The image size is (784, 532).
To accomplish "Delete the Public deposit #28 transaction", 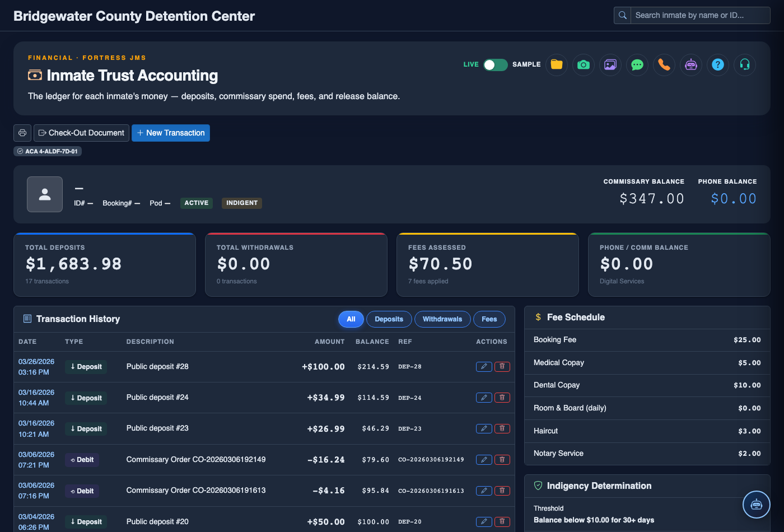I will pyautogui.click(x=502, y=367).
